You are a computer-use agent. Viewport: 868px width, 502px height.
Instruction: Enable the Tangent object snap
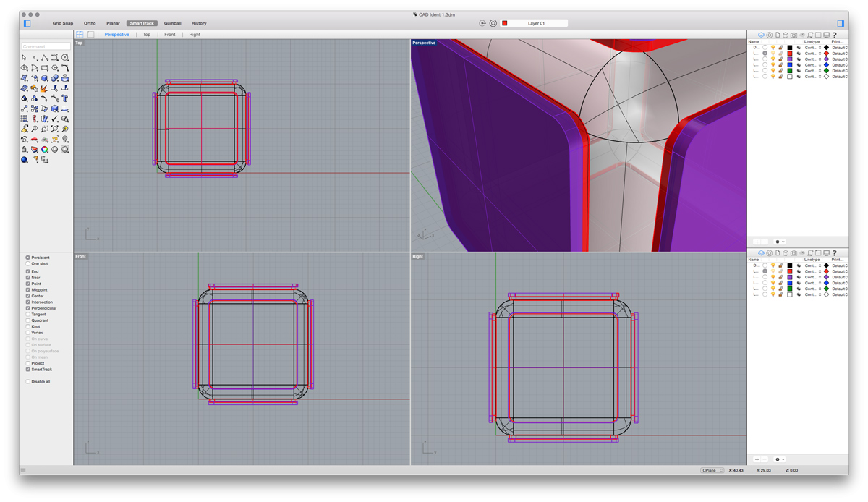pyautogui.click(x=28, y=314)
